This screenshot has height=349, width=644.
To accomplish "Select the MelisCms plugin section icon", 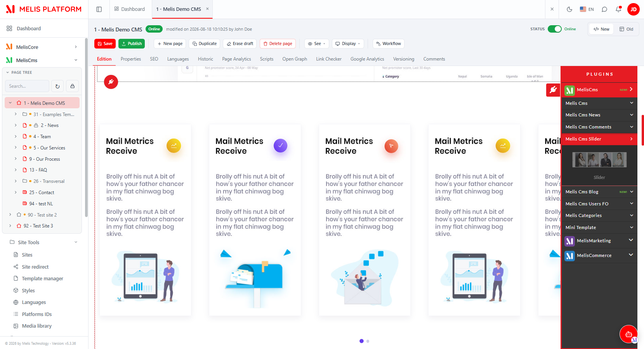I will point(569,90).
